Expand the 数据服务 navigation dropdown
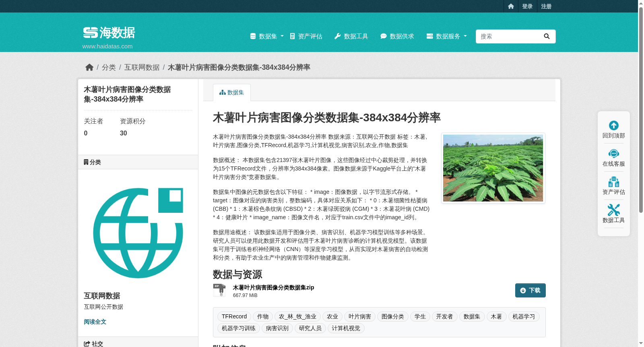 pyautogui.click(x=447, y=36)
